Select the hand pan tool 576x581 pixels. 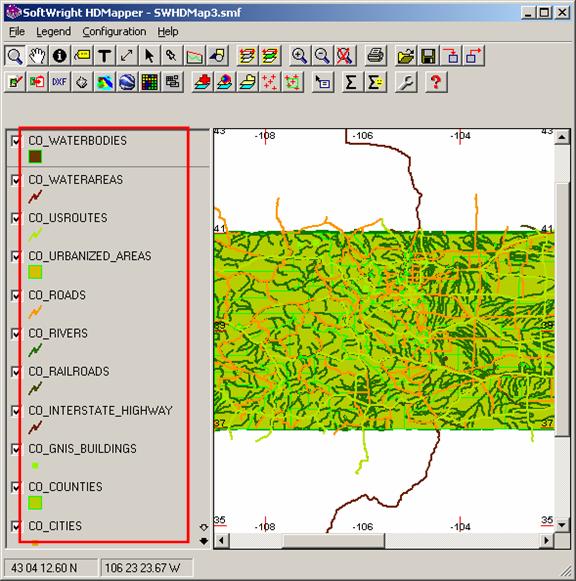coord(37,56)
